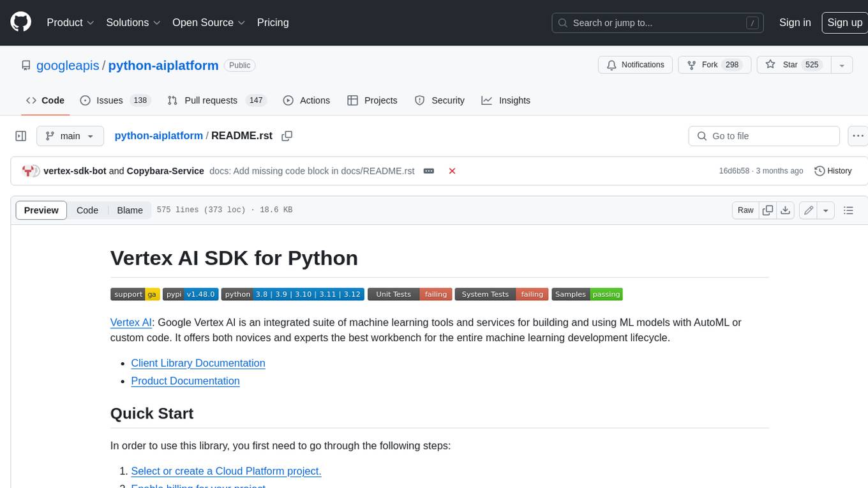Click the python versions badge

tap(293, 294)
